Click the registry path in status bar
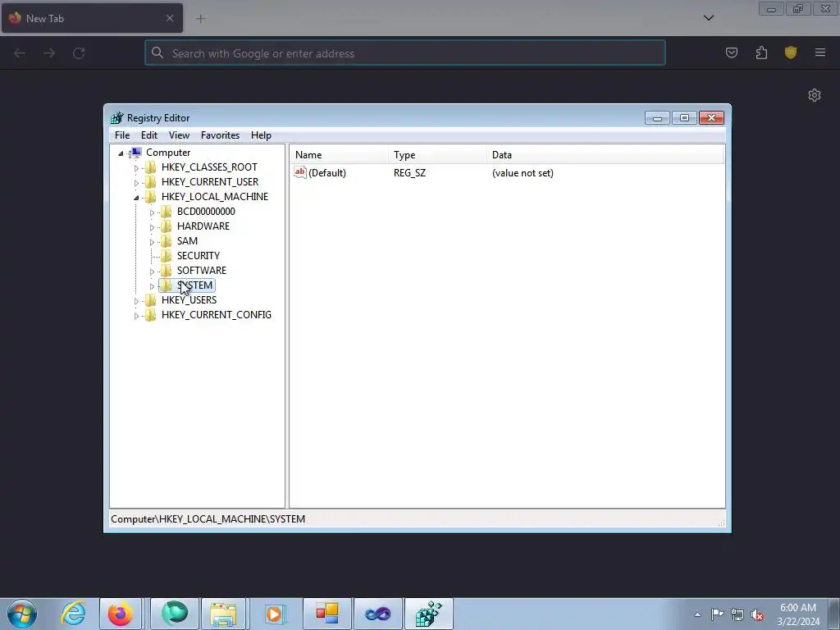 [208, 519]
